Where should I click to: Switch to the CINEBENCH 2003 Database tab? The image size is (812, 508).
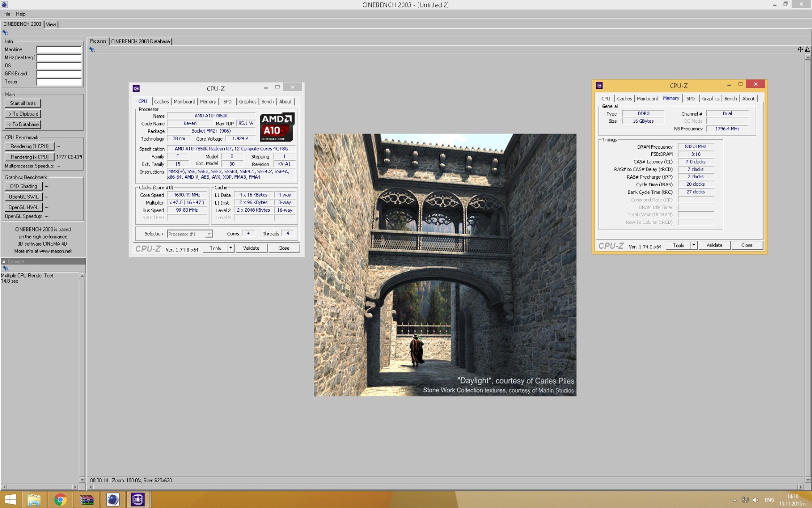[141, 41]
